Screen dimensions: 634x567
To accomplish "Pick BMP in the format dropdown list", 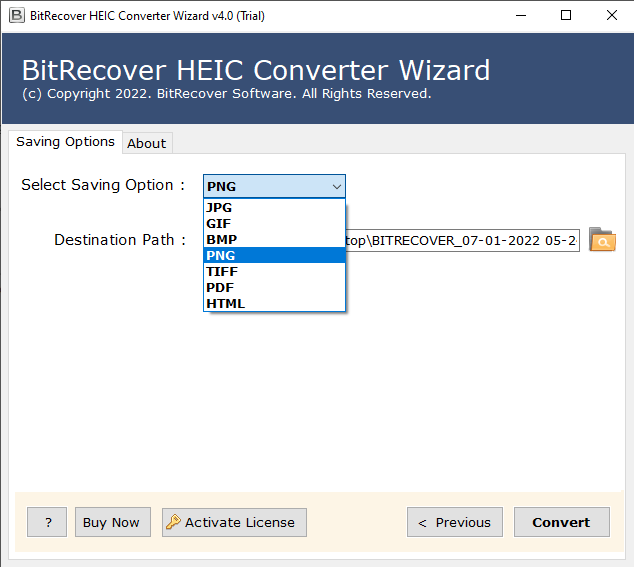I will (274, 240).
